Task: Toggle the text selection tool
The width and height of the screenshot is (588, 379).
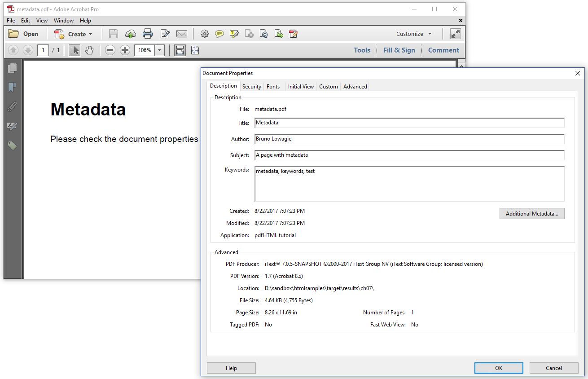Action: coord(74,50)
